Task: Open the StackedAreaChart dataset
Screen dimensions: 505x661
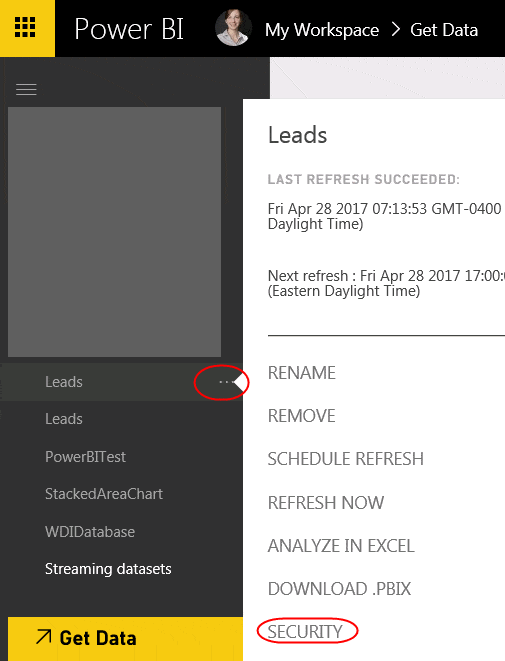Action: [104, 494]
